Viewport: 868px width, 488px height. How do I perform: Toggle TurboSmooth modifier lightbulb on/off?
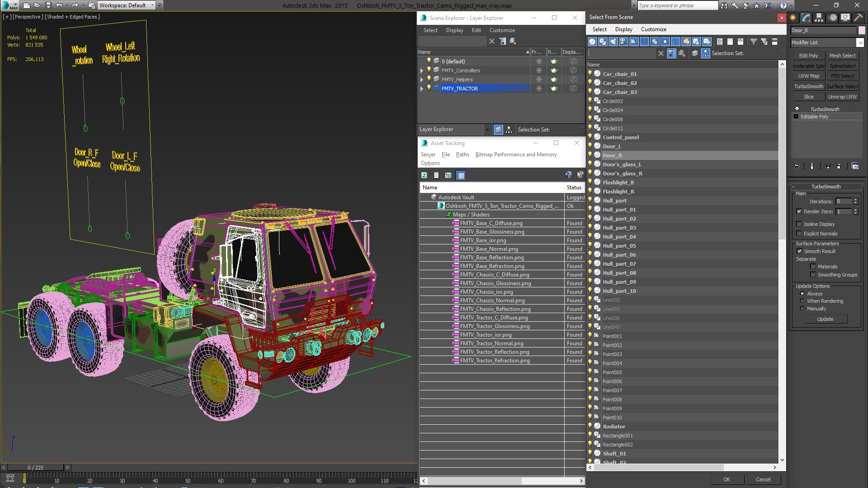pos(797,109)
